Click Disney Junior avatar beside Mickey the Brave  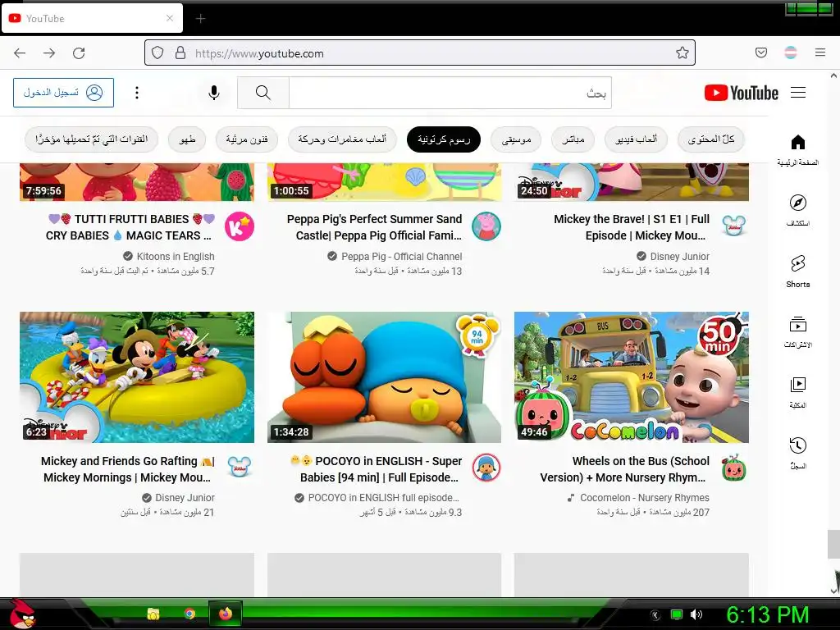(734, 226)
